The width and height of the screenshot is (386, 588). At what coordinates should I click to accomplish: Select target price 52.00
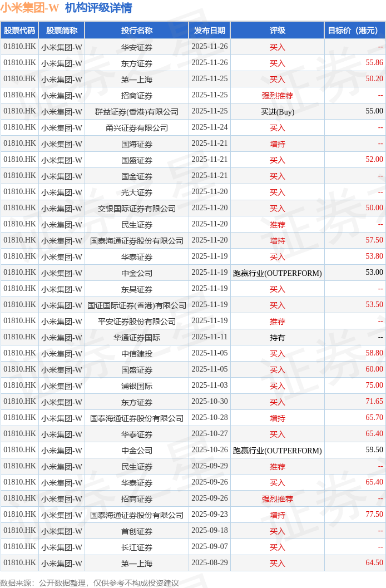[x=374, y=159]
